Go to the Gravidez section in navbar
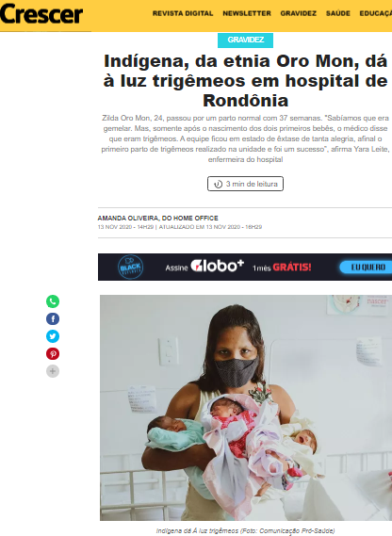The height and width of the screenshot is (536, 392). [x=299, y=13]
